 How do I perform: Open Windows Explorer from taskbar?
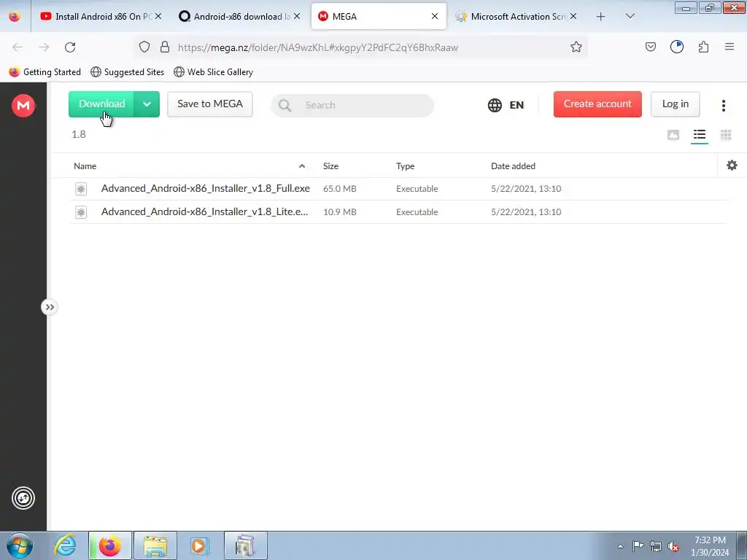coord(155,545)
